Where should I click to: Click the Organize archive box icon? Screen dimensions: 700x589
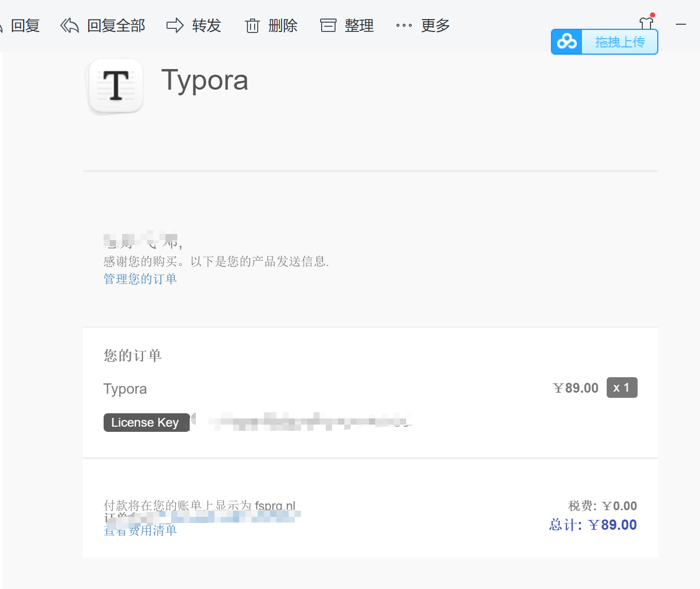(328, 25)
